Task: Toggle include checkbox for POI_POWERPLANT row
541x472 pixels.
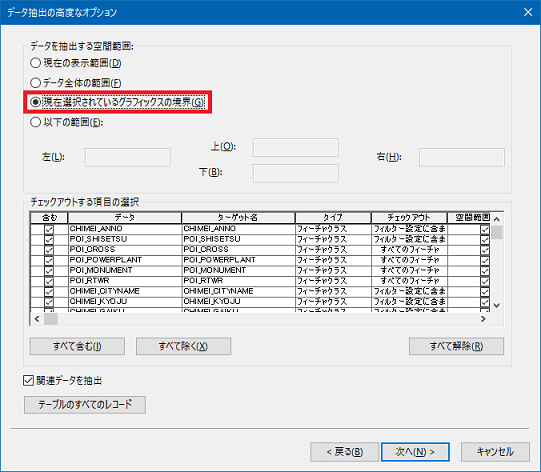Action: click(x=49, y=260)
